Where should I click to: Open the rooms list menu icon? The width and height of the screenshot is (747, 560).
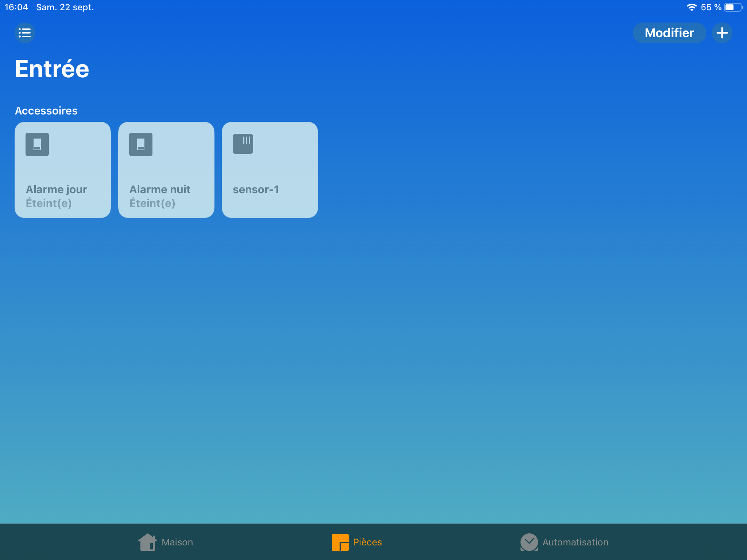click(24, 33)
